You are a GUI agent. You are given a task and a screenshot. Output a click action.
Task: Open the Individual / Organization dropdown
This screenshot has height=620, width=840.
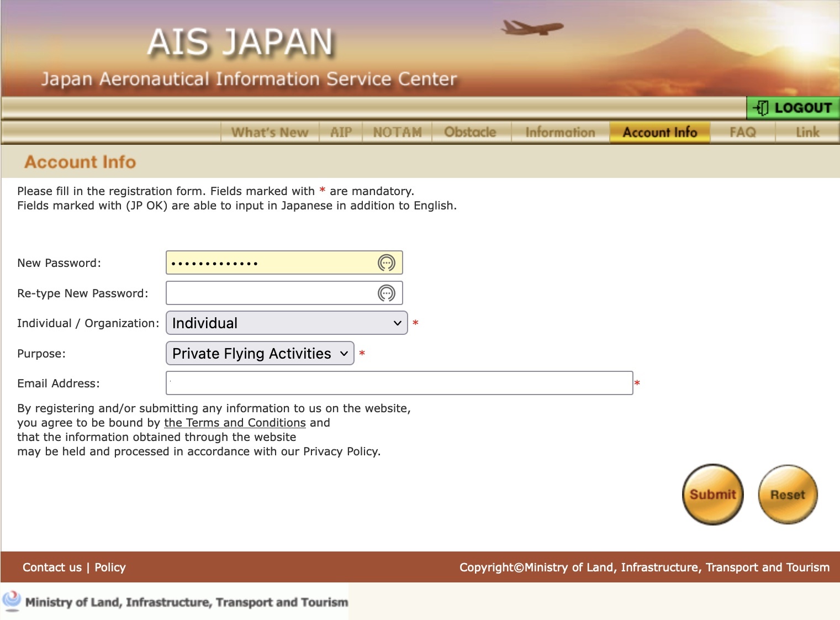[287, 323]
